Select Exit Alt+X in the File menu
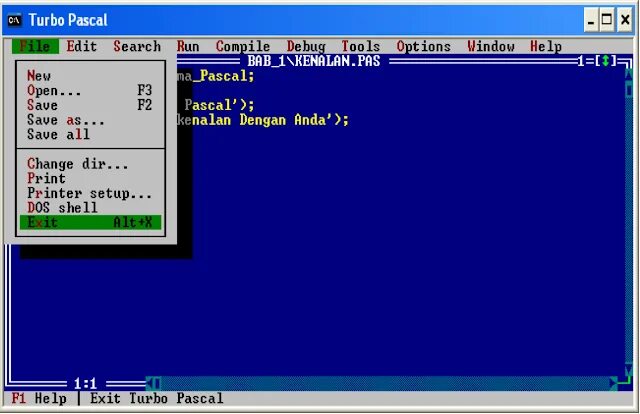The width and height of the screenshot is (640, 414). coord(90,223)
